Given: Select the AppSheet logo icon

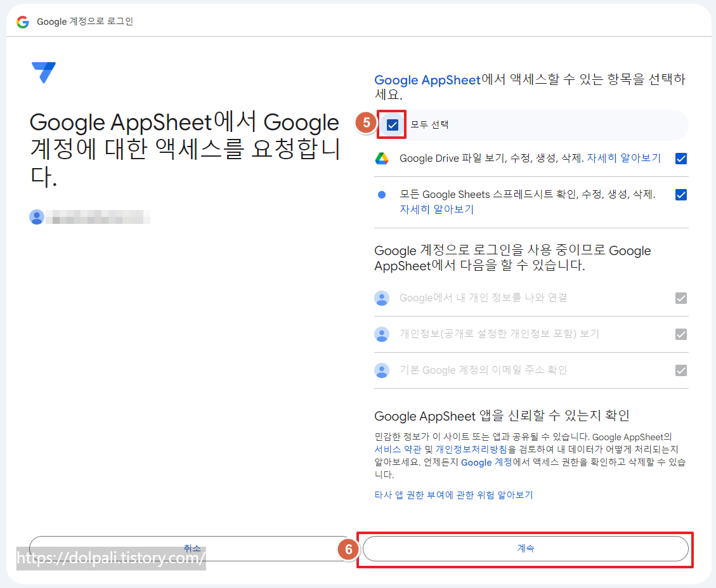Looking at the screenshot, I should pyautogui.click(x=44, y=71).
